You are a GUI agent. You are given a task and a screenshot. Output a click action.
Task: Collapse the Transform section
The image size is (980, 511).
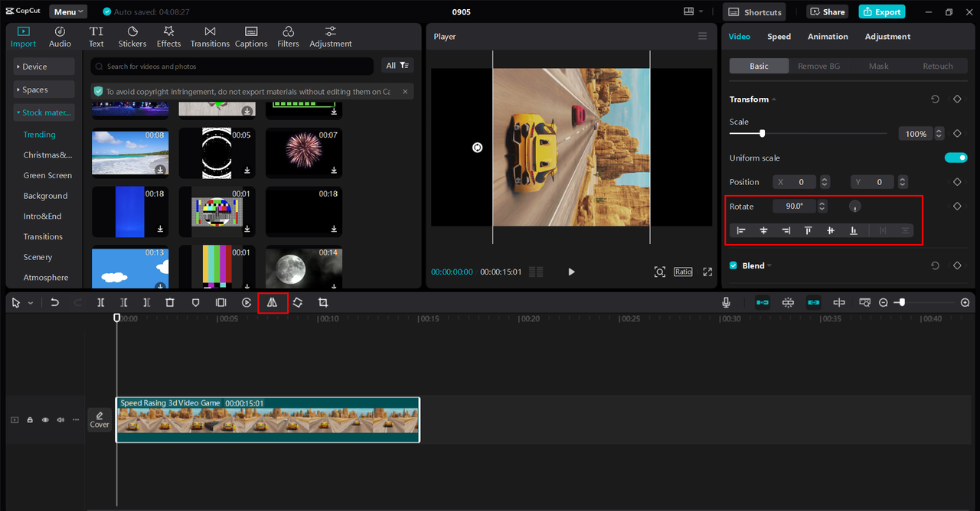click(774, 99)
